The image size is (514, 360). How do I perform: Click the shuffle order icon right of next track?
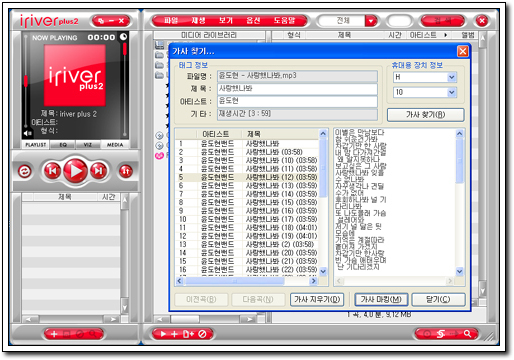point(126,171)
